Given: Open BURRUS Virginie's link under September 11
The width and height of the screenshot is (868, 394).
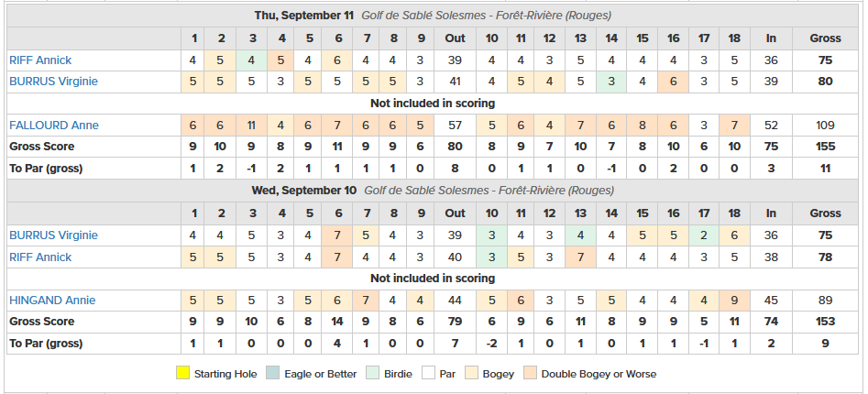Looking at the screenshot, I should pos(53,82).
